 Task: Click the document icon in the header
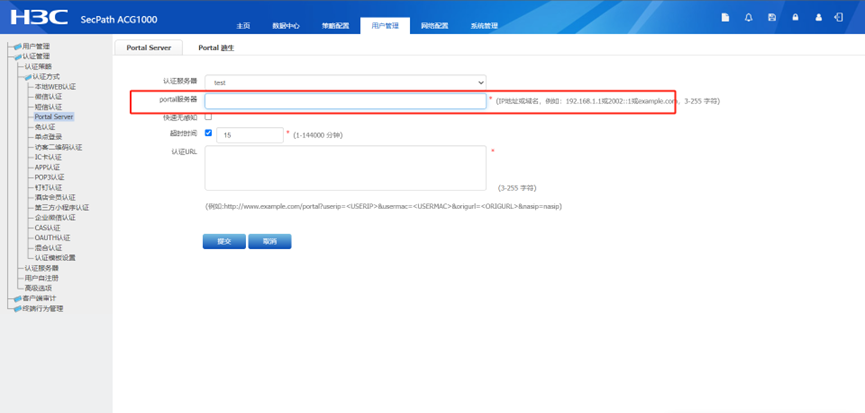click(x=725, y=18)
